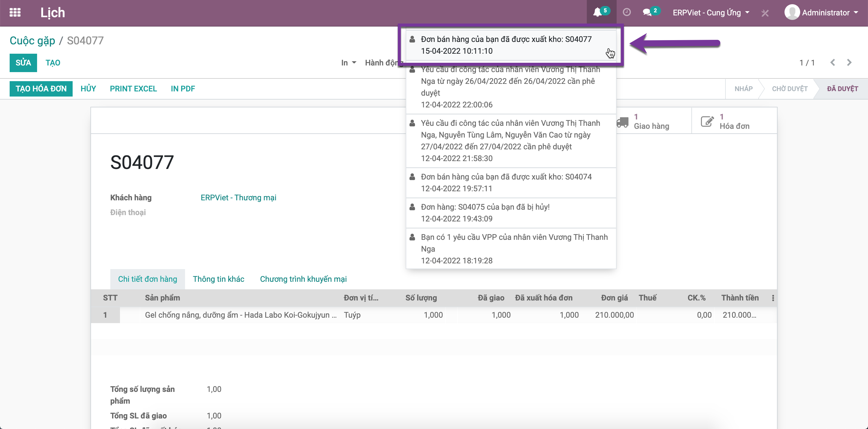Screen dimensions: 868x429
Task: Open Hóa đơn invoice stat button
Action: (734, 121)
